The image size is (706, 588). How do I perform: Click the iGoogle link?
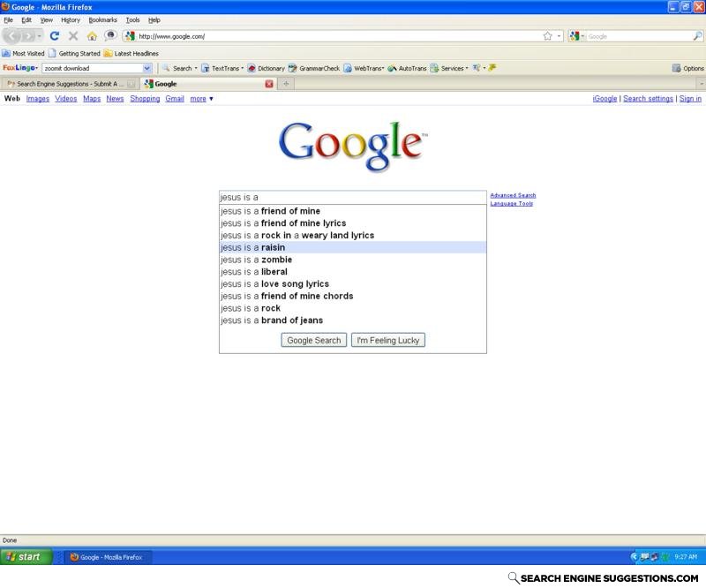605,99
